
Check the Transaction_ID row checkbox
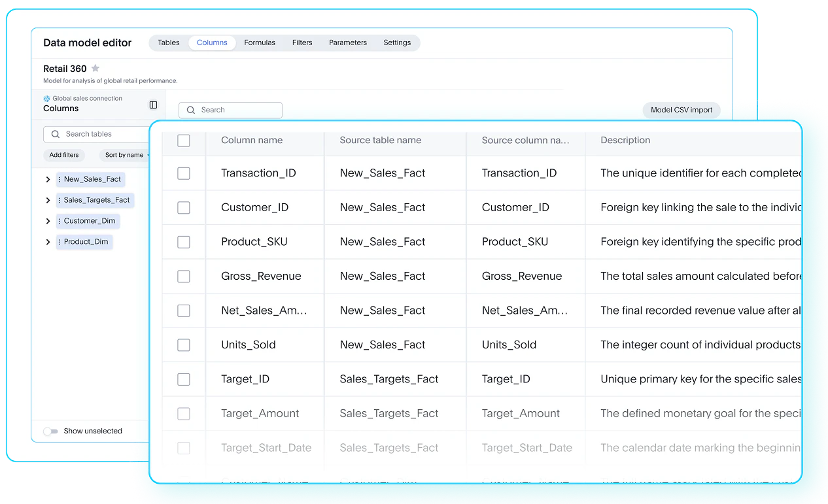pos(184,173)
